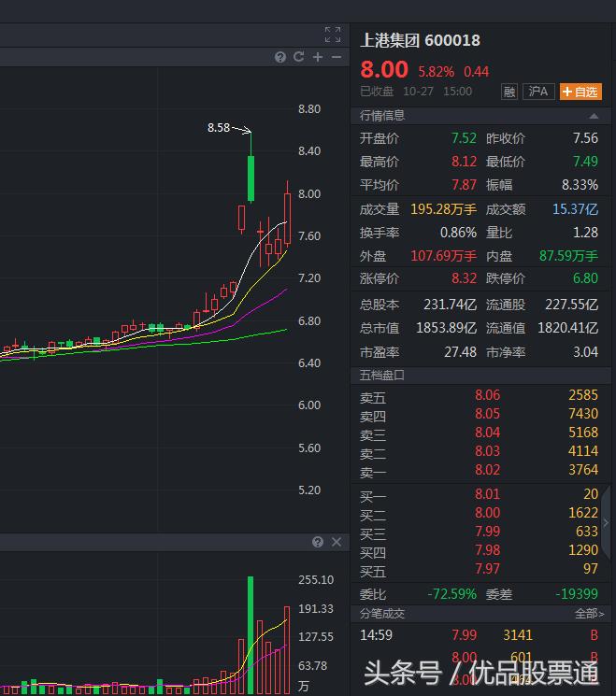The image size is (616, 696).
Task: Click the tall green candlestick near 8.58
Action: [x=251, y=178]
